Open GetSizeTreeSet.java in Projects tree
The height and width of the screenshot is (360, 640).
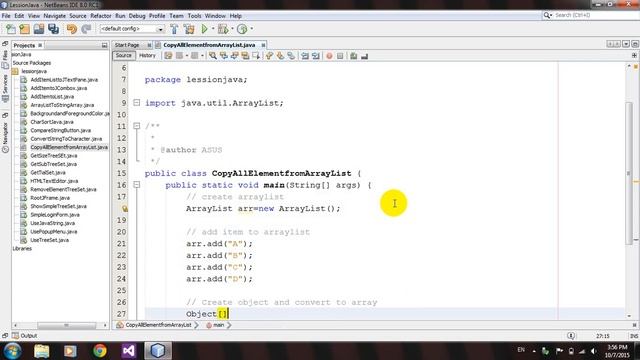coord(54,156)
